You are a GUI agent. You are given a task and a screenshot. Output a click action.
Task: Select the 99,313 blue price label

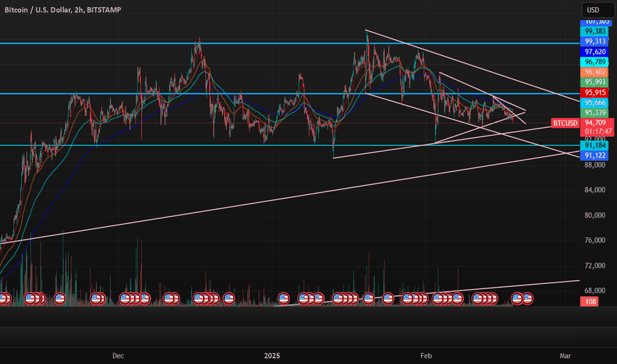(594, 41)
